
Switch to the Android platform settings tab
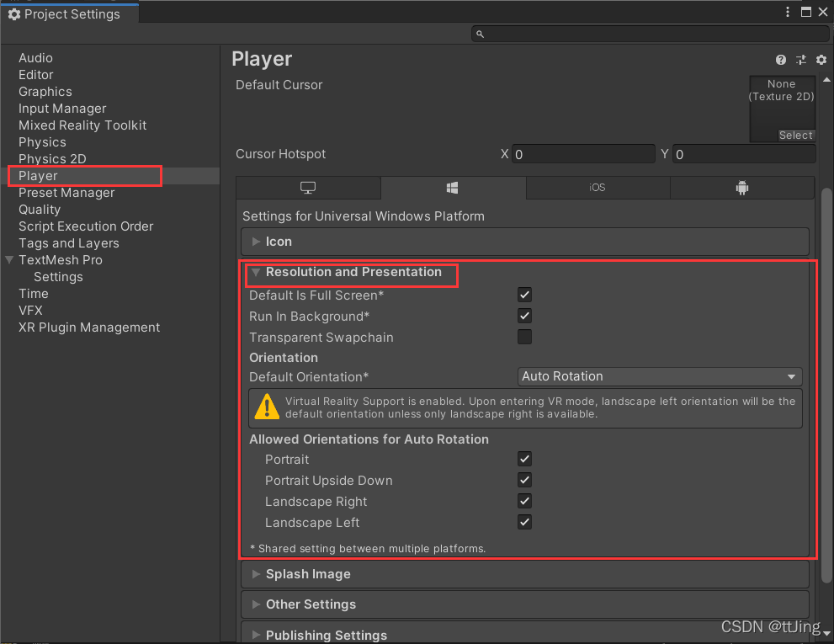[x=741, y=187]
